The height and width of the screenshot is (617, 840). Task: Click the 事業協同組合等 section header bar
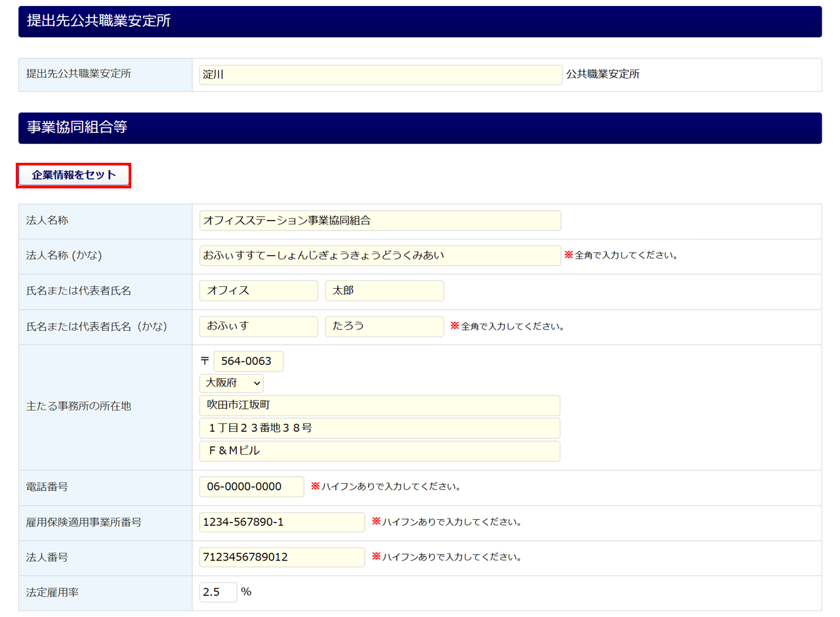[x=420, y=128]
